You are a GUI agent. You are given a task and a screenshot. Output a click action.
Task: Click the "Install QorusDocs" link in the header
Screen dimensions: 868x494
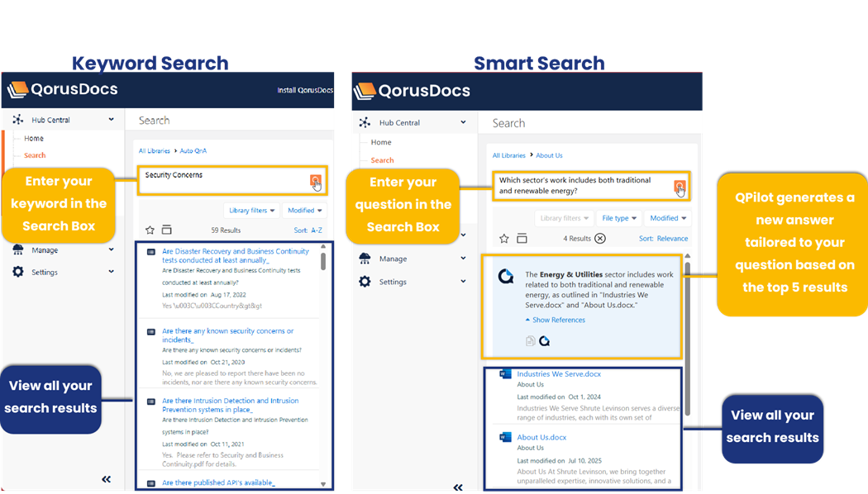(303, 90)
